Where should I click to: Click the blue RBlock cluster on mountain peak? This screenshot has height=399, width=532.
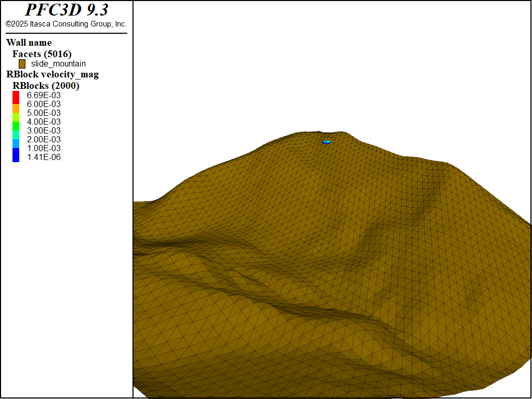coord(326,142)
